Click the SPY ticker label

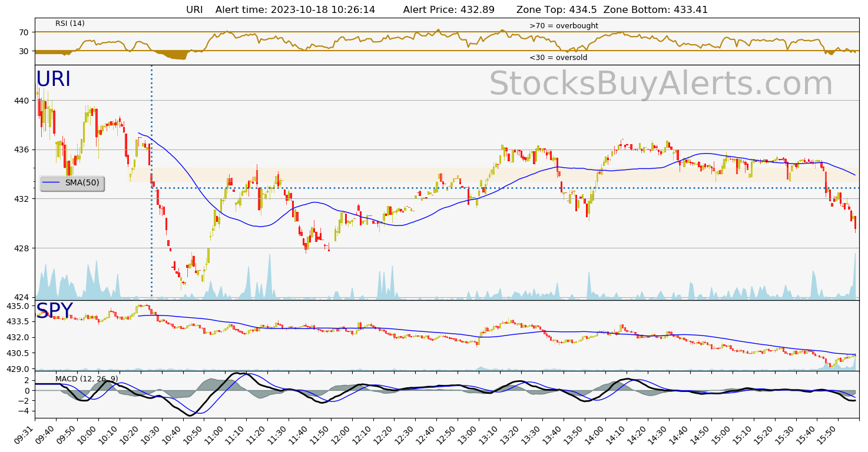55,310
